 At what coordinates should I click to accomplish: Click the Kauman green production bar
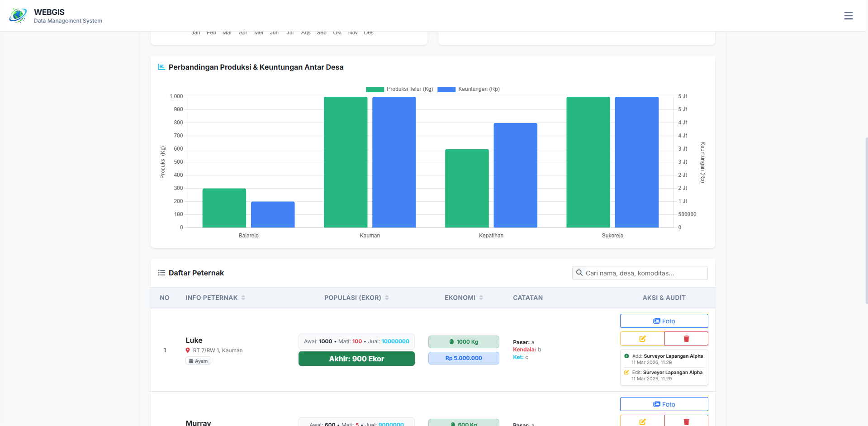(x=346, y=162)
